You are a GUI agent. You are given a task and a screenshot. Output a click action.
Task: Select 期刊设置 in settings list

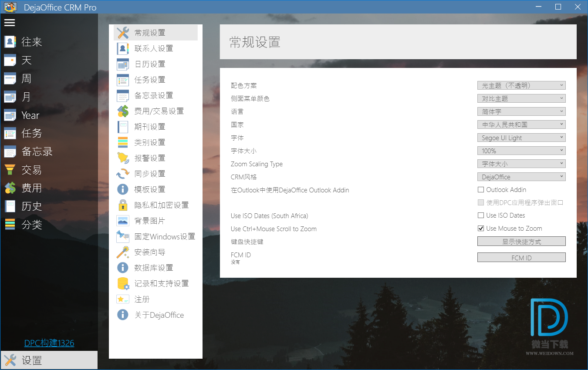pyautogui.click(x=155, y=127)
